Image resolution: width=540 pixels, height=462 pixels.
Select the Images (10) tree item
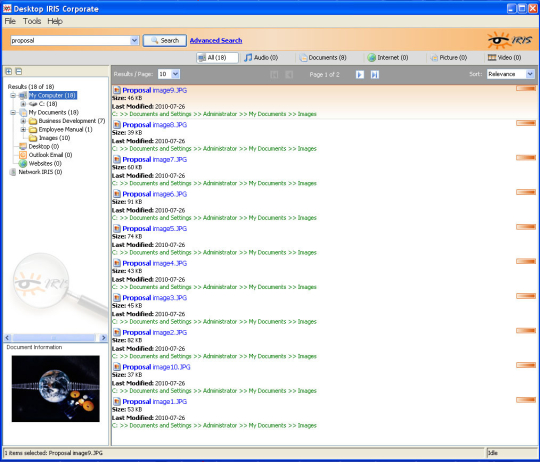pos(54,138)
